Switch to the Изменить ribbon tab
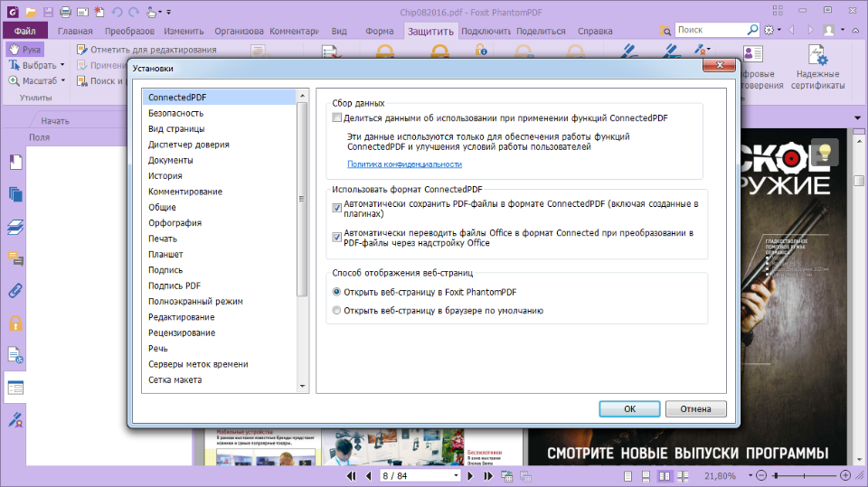 coord(184,31)
